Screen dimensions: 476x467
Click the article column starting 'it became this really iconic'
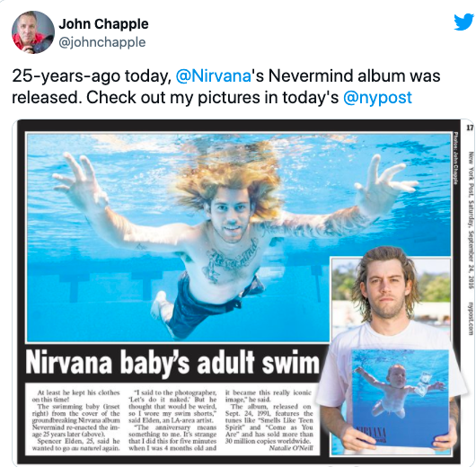(x=269, y=417)
